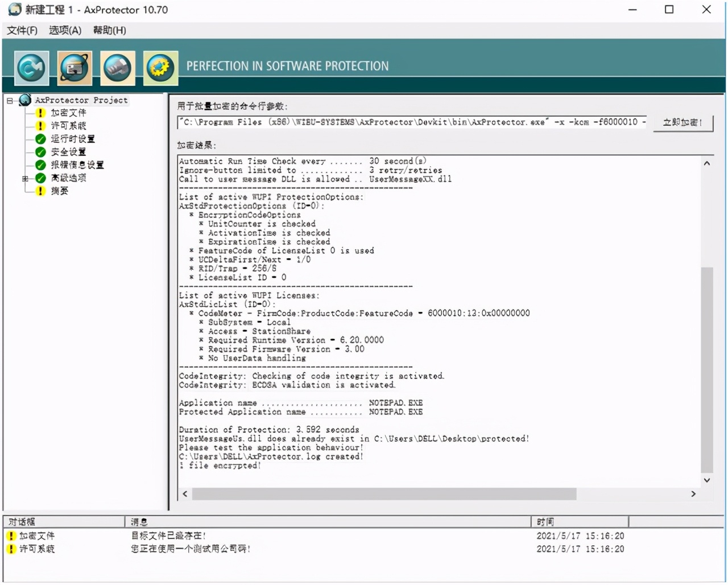This screenshot has width=728, height=585.
Task: Click warning icon beside 加密文件 in tree
Action: tap(40, 113)
